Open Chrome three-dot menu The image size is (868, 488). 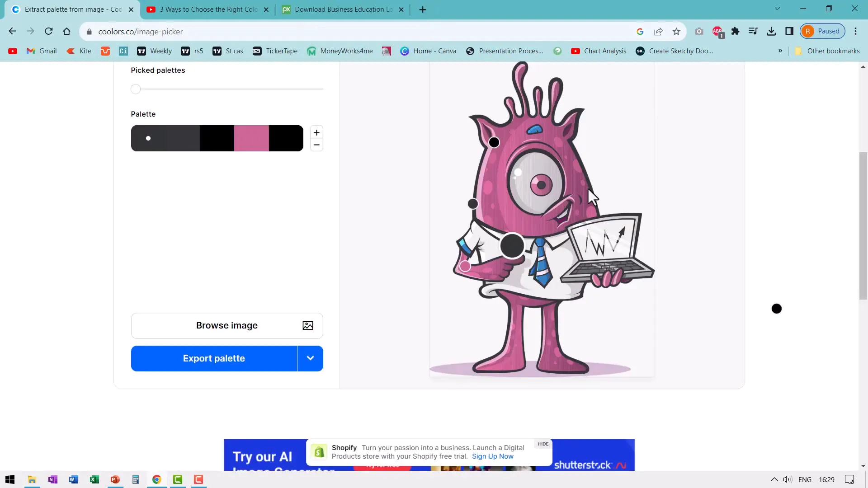(x=855, y=31)
